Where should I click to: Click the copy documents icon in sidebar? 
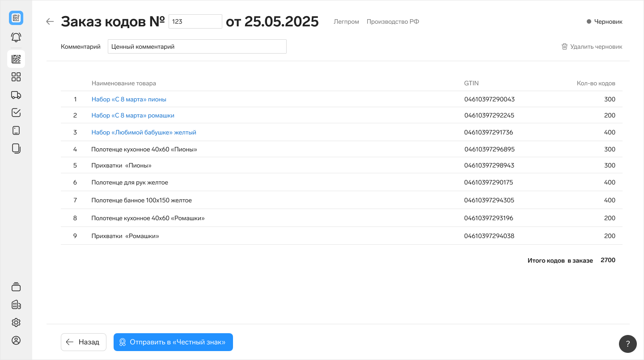(16, 148)
